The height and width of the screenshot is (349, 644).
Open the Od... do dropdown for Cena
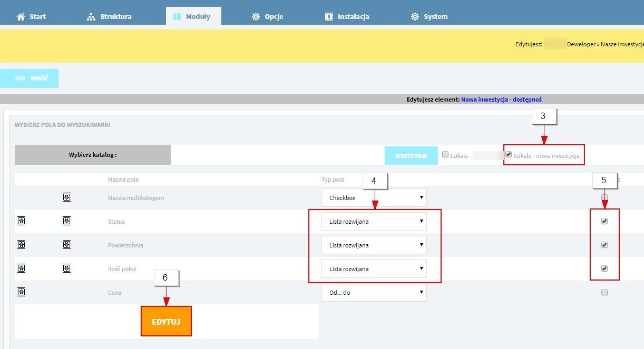point(374,293)
